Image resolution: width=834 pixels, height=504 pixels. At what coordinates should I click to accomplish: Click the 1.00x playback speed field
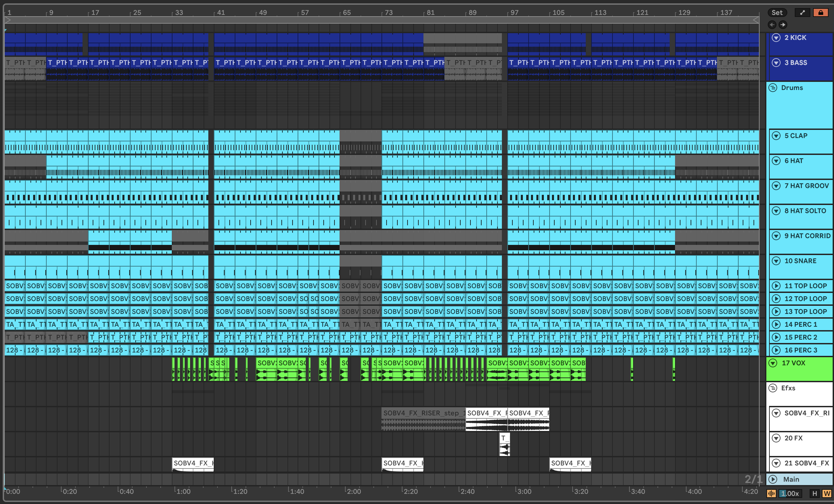coord(790,493)
